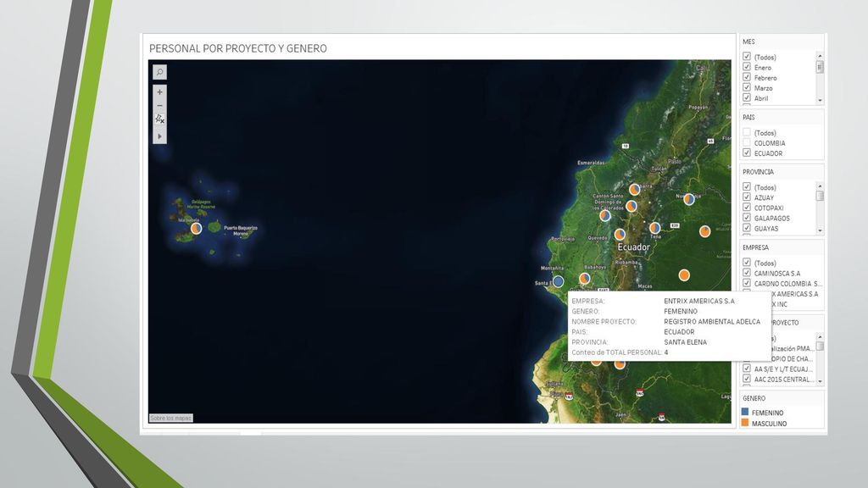This screenshot has height=488, width=868.
Task: Select the pie marker on Galapagos islands
Action: coord(196,228)
